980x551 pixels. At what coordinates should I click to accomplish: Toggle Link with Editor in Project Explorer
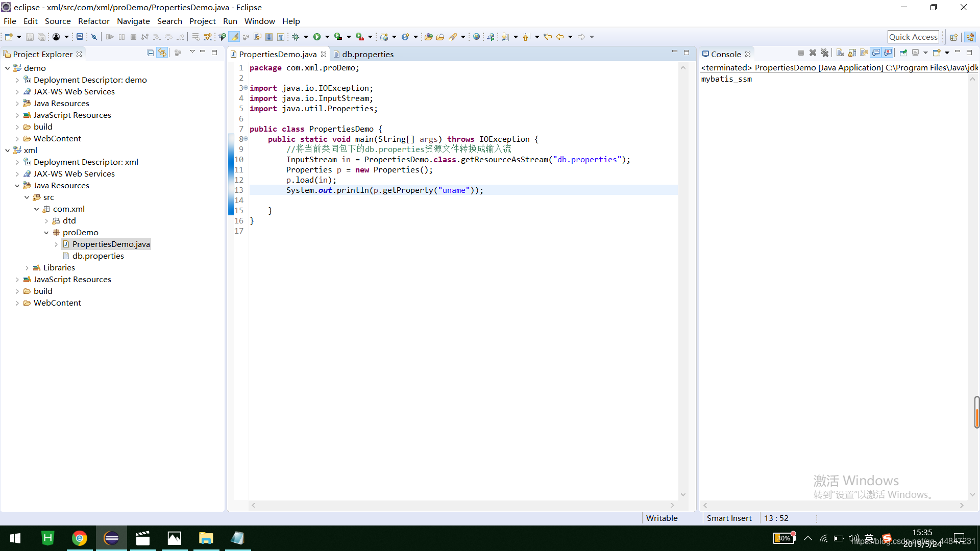(x=162, y=53)
